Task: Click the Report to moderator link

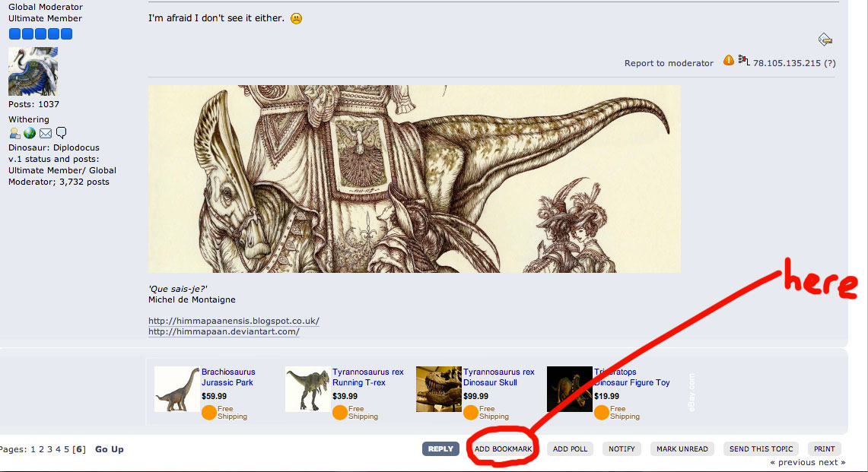Action: point(669,63)
